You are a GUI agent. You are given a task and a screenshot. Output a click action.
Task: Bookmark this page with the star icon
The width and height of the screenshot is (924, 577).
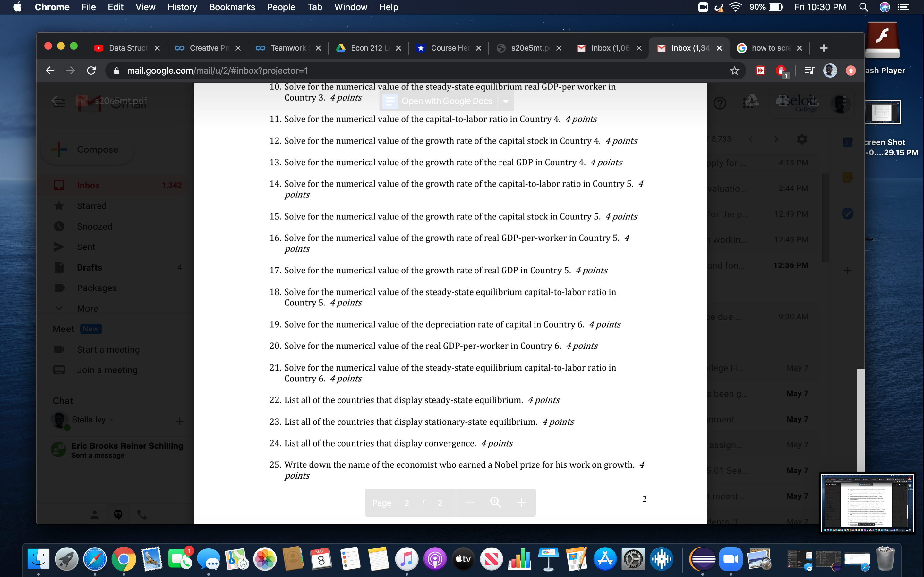tap(734, 71)
